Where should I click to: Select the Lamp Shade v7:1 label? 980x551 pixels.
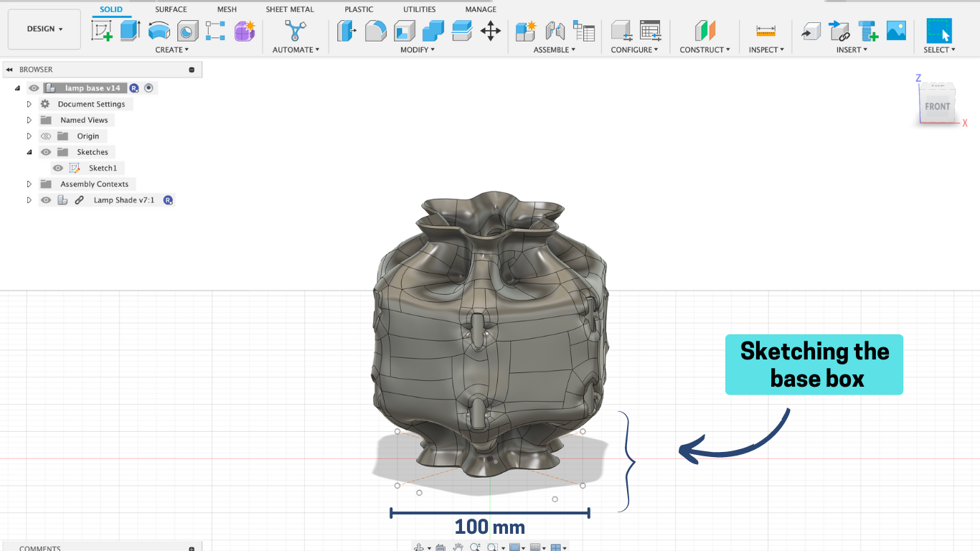(124, 200)
